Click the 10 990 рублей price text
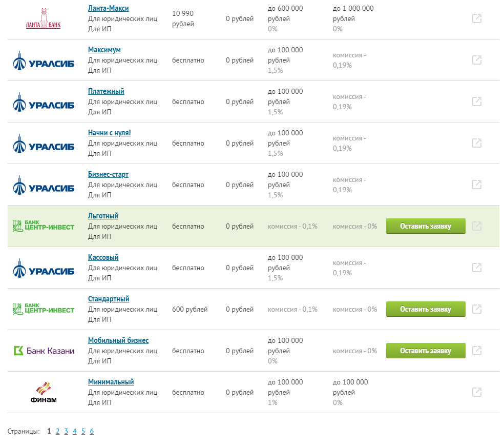 [183, 18]
